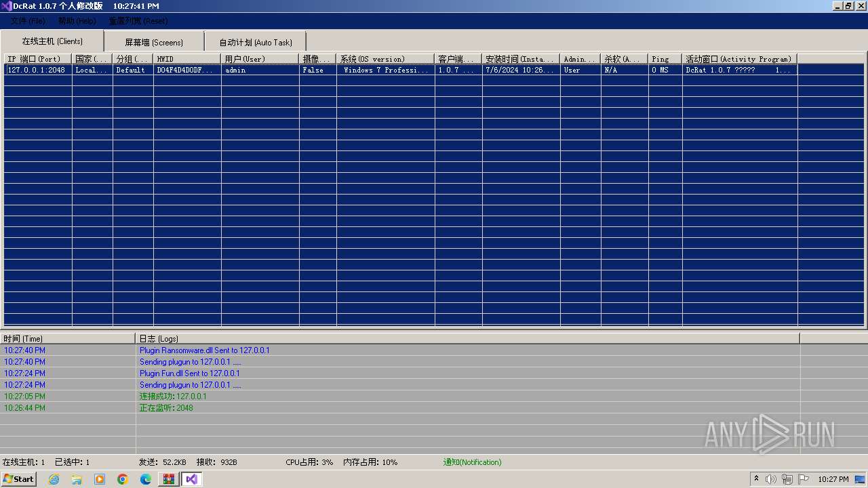Click the HWID column header
This screenshot has height=488, width=868.
(187, 59)
